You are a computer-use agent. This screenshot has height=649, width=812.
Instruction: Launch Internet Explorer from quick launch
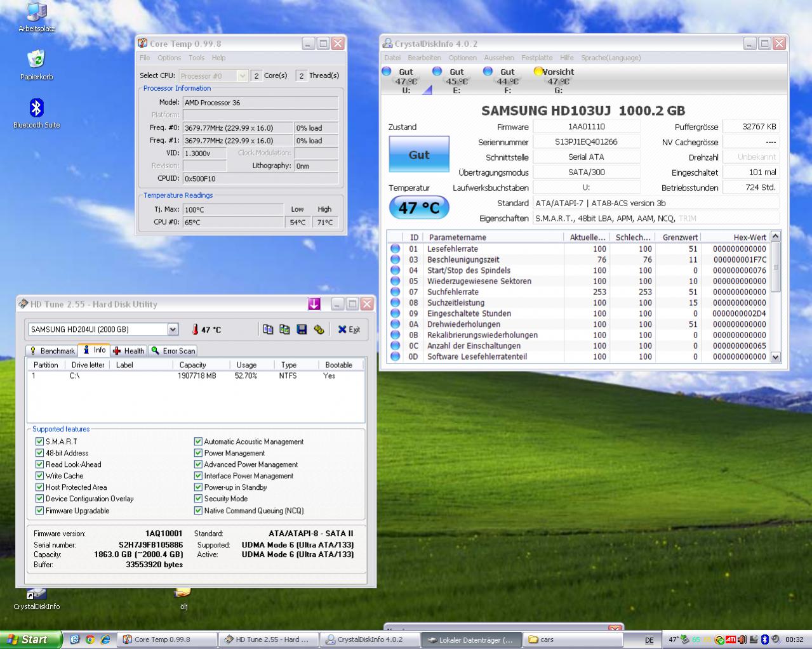click(x=105, y=639)
